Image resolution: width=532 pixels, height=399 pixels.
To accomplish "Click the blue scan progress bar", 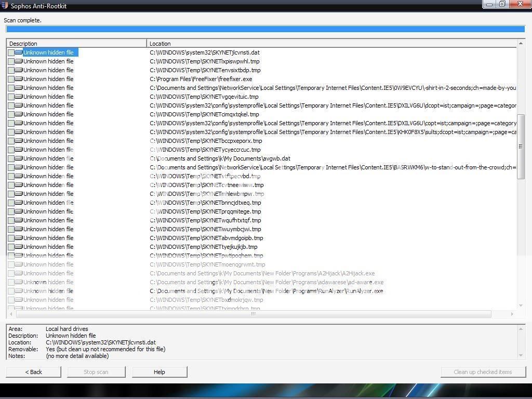I will point(265,29).
